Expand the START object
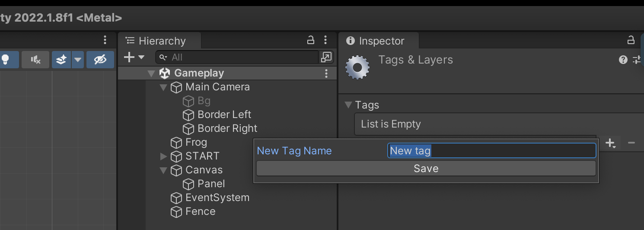The image size is (644, 230). tap(163, 156)
